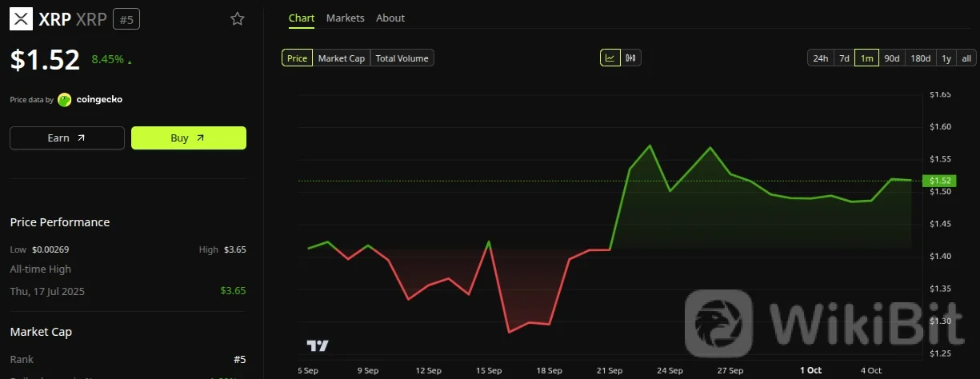Open the Markets tab

346,18
